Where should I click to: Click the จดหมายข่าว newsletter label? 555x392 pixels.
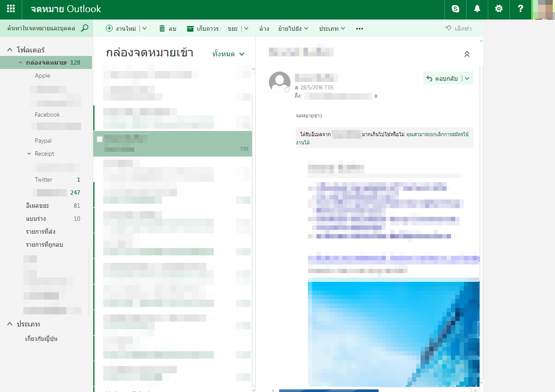(x=309, y=116)
